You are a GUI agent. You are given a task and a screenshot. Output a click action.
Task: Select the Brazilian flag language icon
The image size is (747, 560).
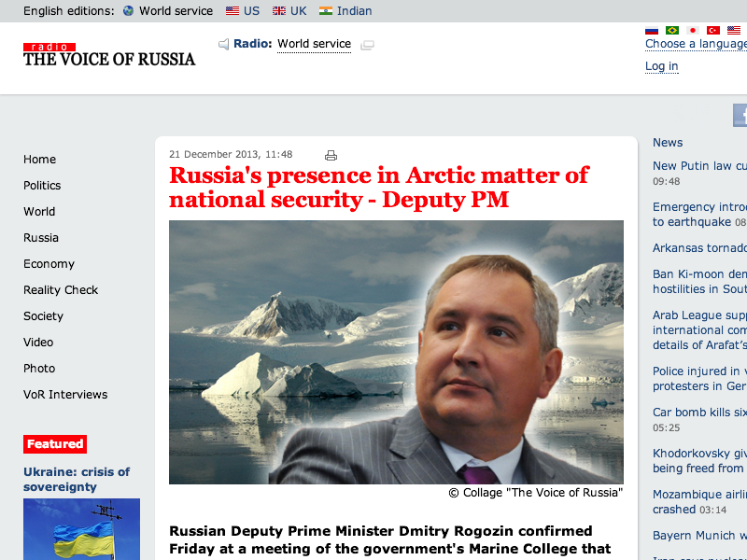coord(672,31)
